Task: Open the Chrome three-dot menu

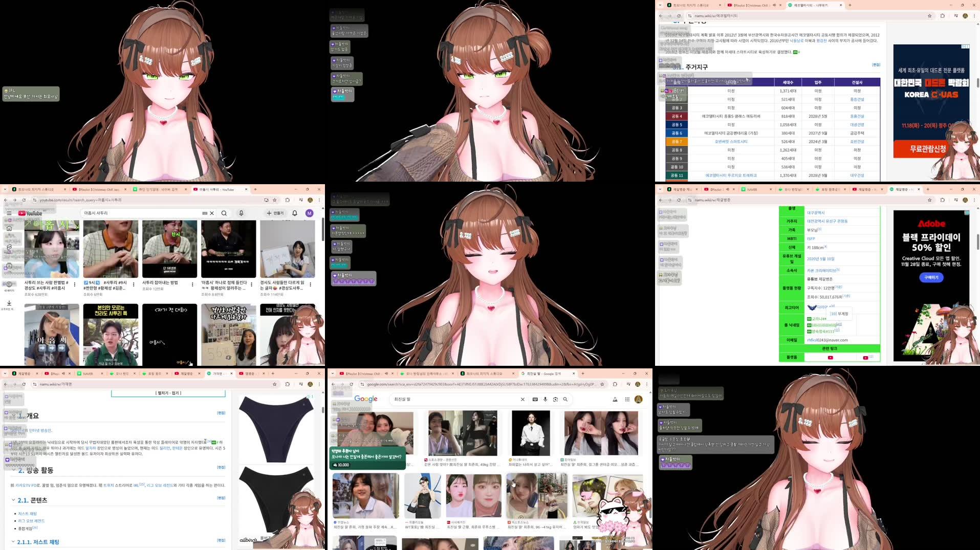Action: point(974,16)
